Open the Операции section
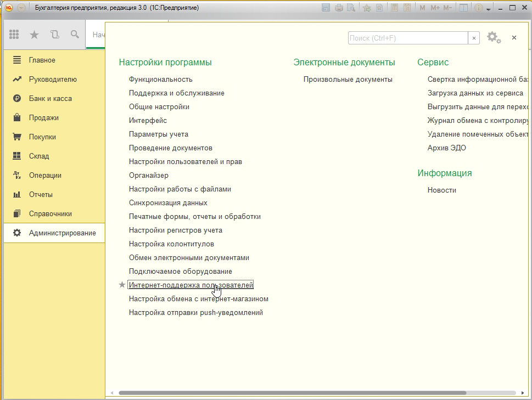The image size is (532, 400). [x=54, y=175]
